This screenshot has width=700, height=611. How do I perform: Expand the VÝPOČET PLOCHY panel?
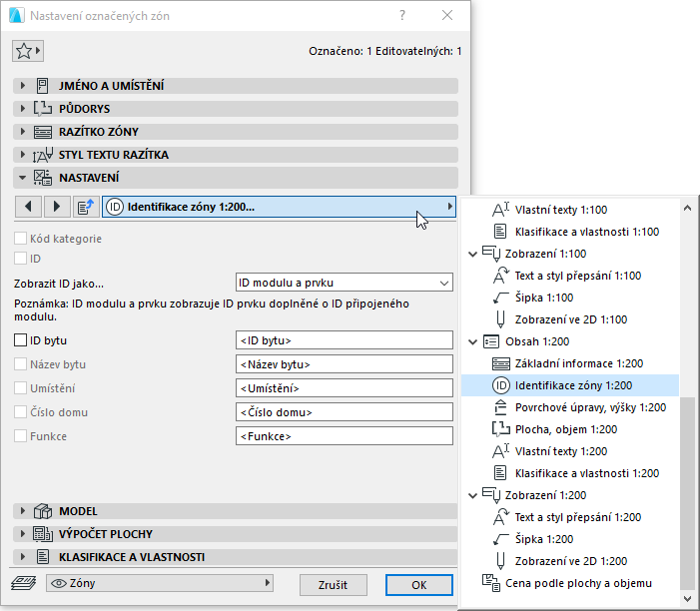(x=22, y=534)
